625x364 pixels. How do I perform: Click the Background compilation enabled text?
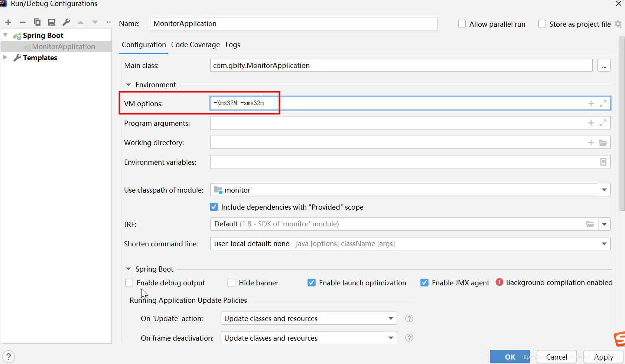pyautogui.click(x=559, y=282)
